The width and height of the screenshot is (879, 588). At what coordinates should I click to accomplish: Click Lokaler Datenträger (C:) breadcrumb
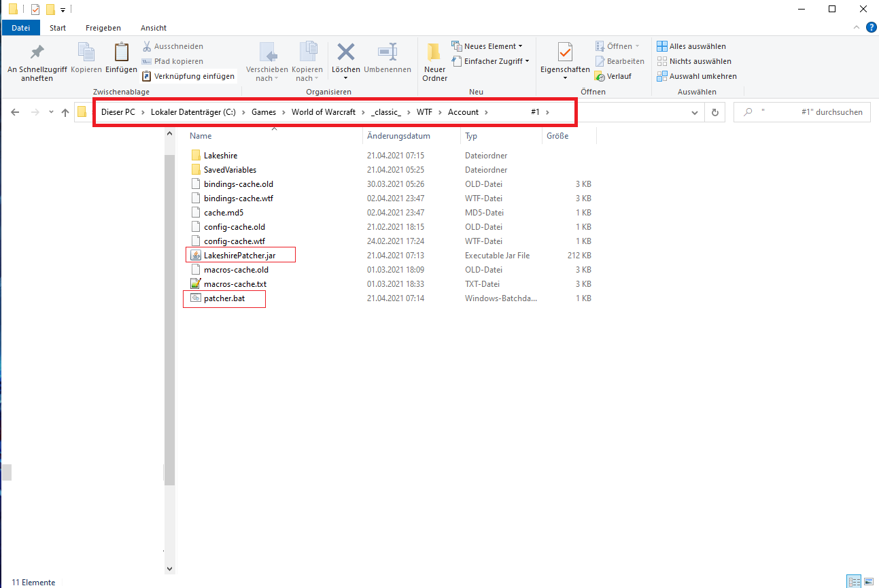(193, 112)
